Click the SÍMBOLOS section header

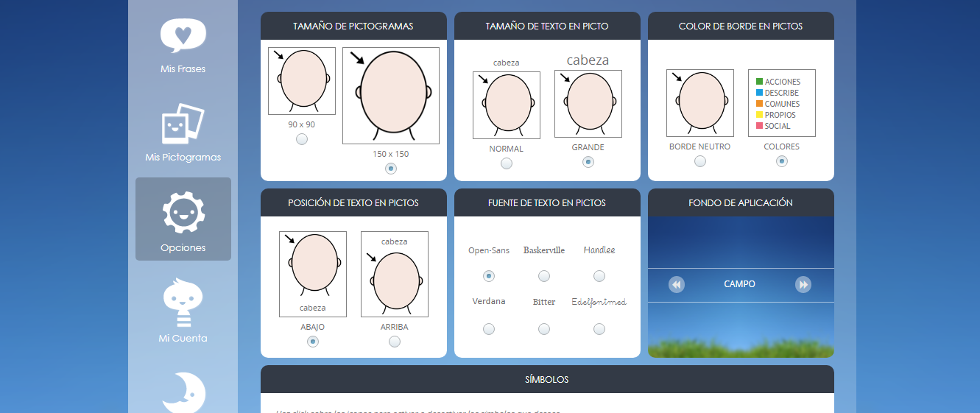(547, 380)
